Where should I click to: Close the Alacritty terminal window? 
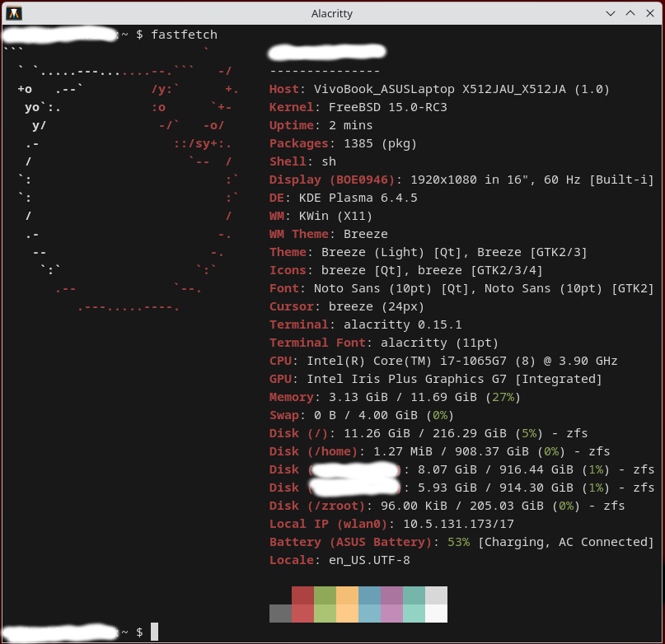coord(650,13)
